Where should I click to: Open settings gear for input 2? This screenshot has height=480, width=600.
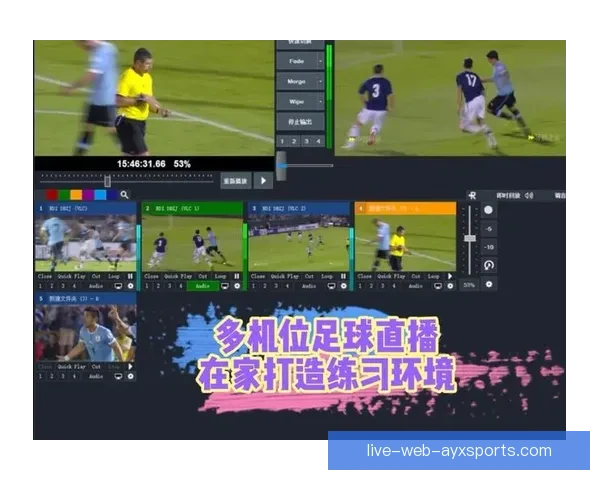(237, 286)
